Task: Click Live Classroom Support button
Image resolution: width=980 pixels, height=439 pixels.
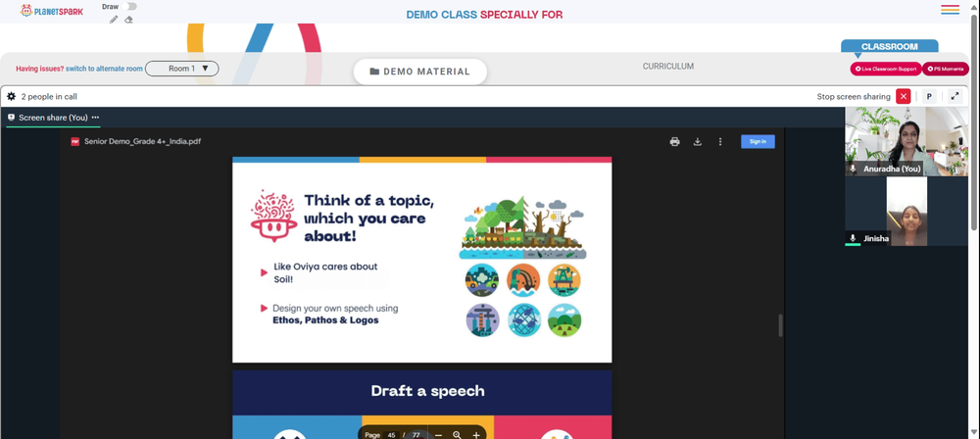Action: (886, 69)
